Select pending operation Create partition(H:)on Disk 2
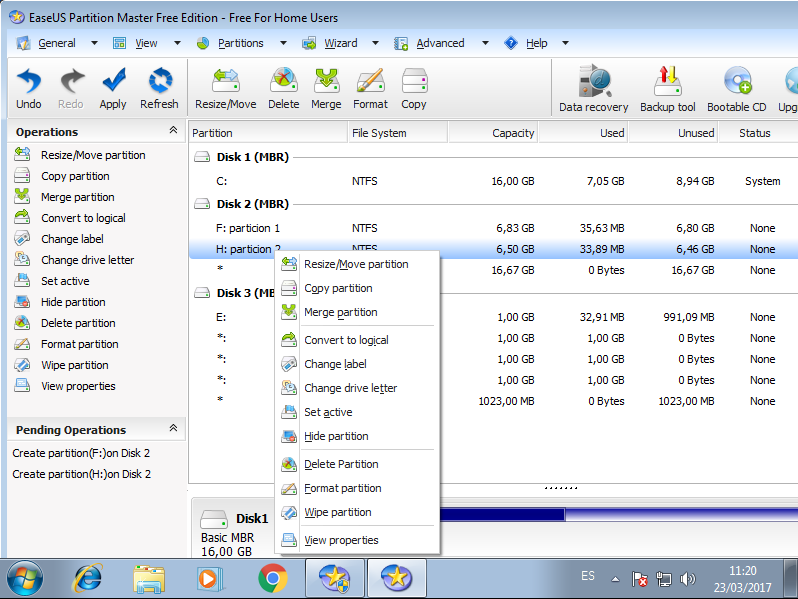 click(81, 474)
